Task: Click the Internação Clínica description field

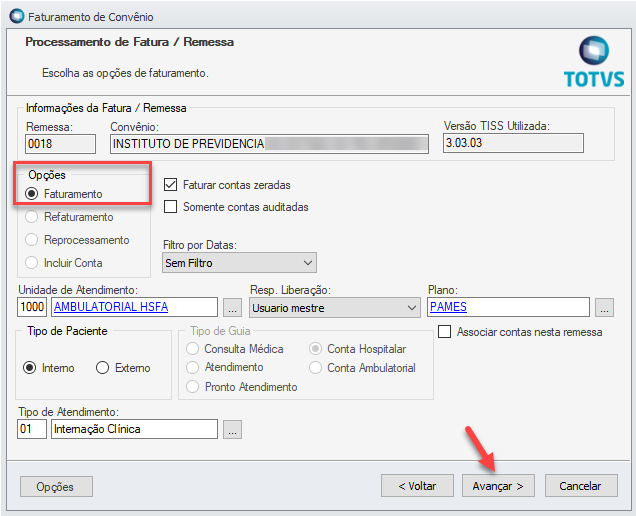Action: [x=134, y=429]
